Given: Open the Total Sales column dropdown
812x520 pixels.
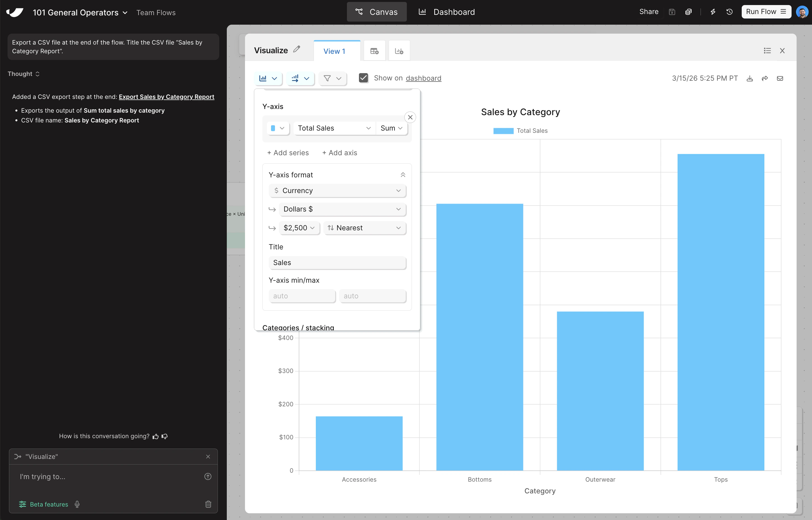Looking at the screenshot, I should point(334,128).
